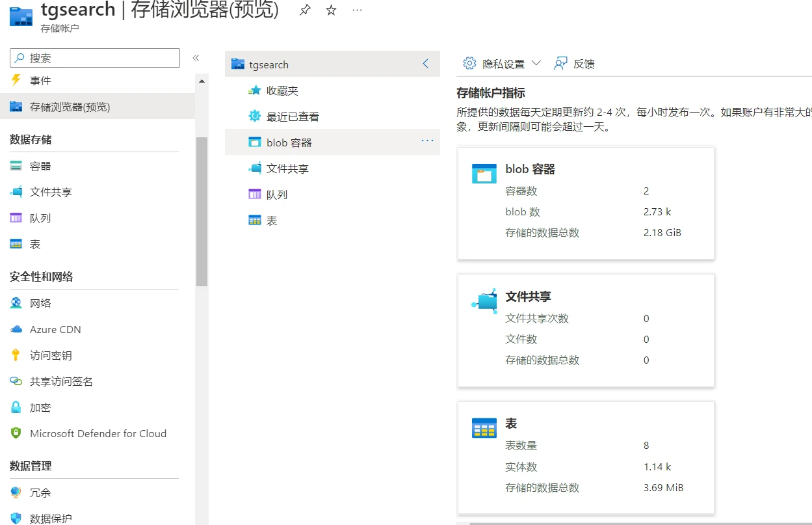Open 共享访问签名 in sidebar
Screen dimensions: 812x525
click(x=61, y=381)
